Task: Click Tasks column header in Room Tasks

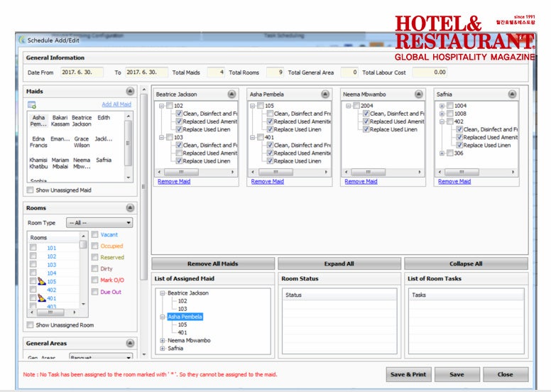Action: (466, 295)
